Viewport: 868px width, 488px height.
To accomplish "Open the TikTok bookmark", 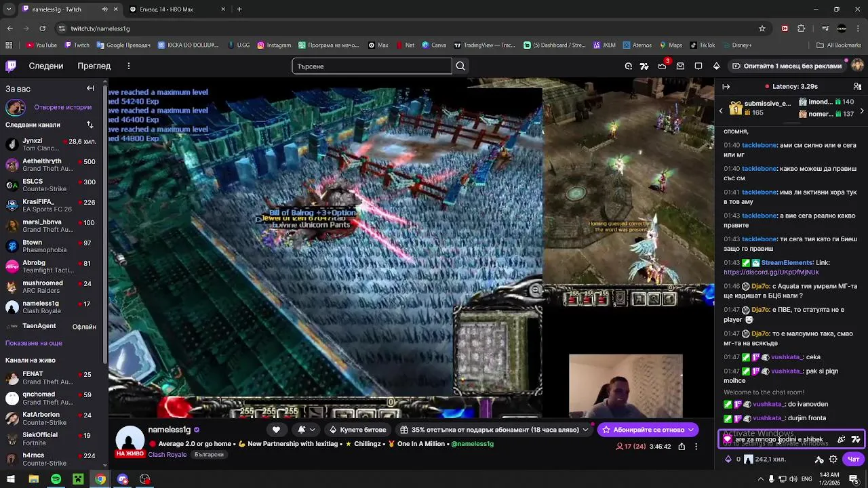I will [x=703, y=45].
